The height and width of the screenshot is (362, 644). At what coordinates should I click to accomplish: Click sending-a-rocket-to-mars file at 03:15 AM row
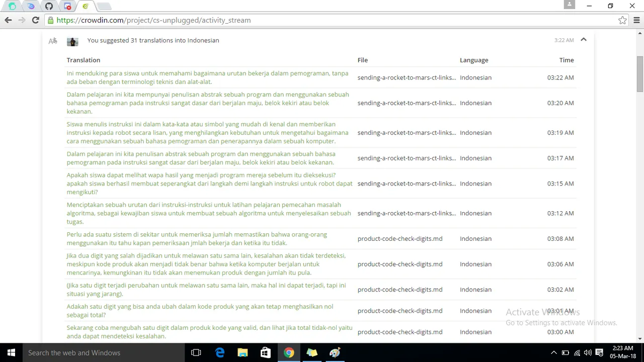[x=407, y=184]
